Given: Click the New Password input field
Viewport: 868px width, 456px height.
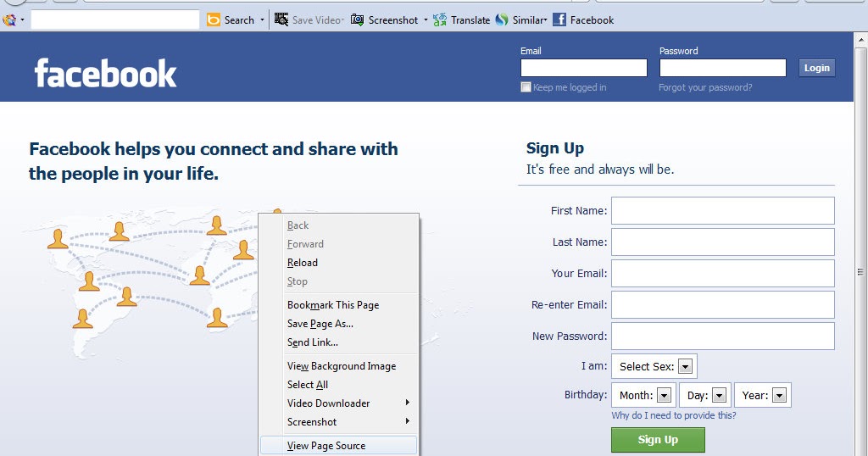Looking at the screenshot, I should (722, 336).
